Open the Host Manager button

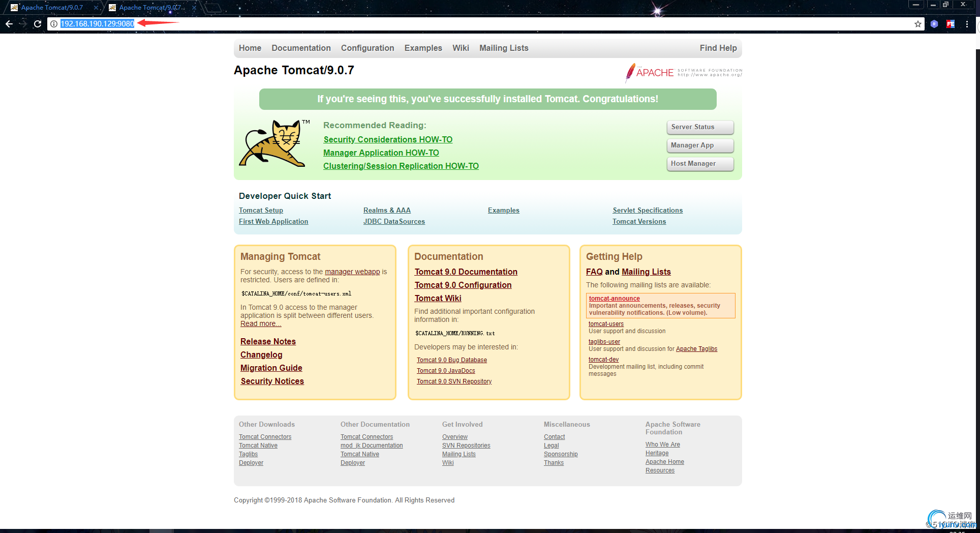pyautogui.click(x=700, y=164)
